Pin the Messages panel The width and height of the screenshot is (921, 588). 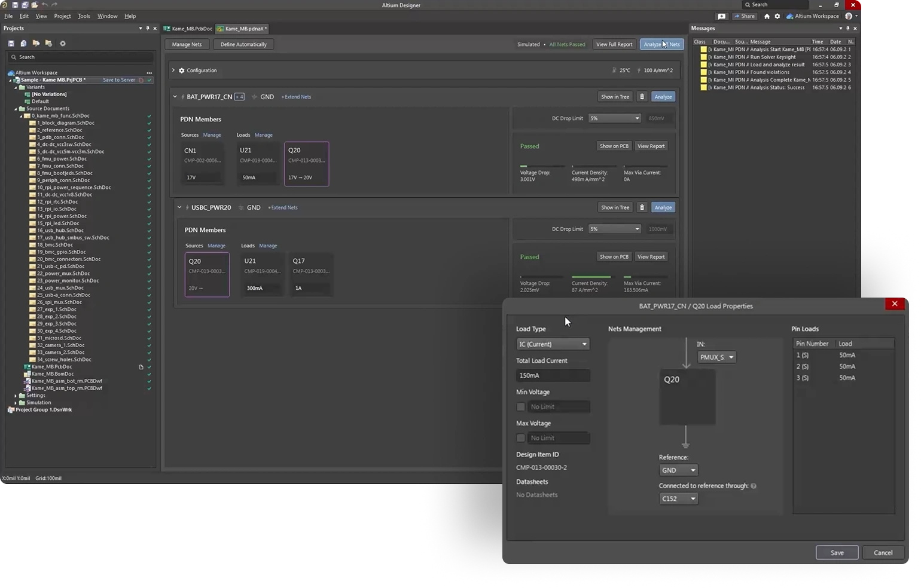[x=847, y=28]
